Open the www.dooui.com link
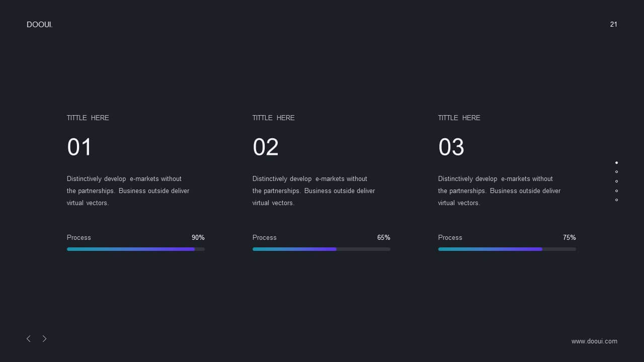This screenshot has width=644, height=362. [x=594, y=341]
